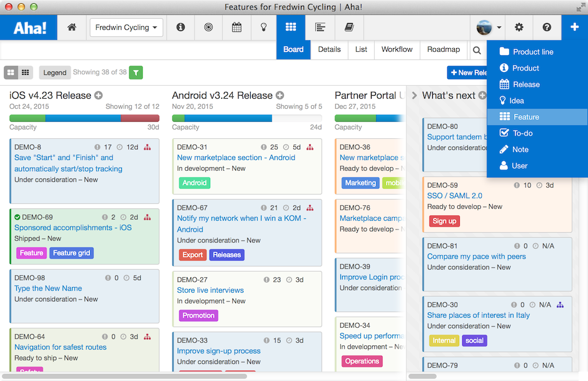Click Partner Portal capacity bar

coord(370,118)
